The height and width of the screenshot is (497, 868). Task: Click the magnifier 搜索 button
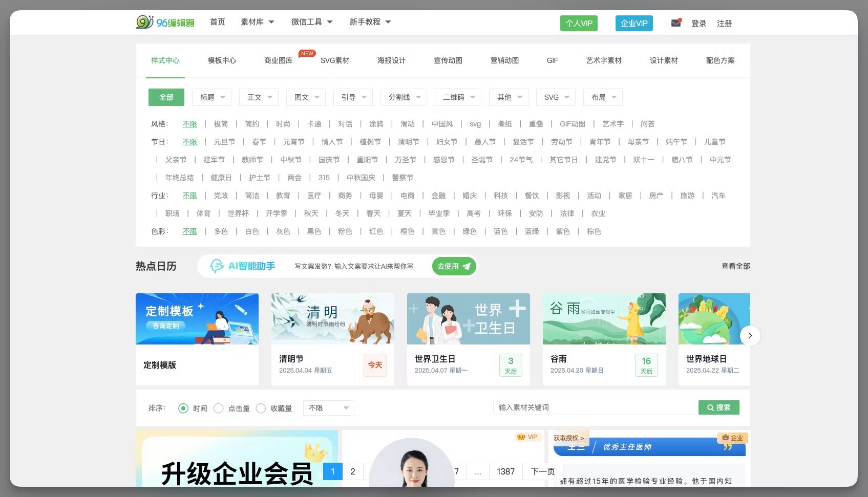coord(719,407)
